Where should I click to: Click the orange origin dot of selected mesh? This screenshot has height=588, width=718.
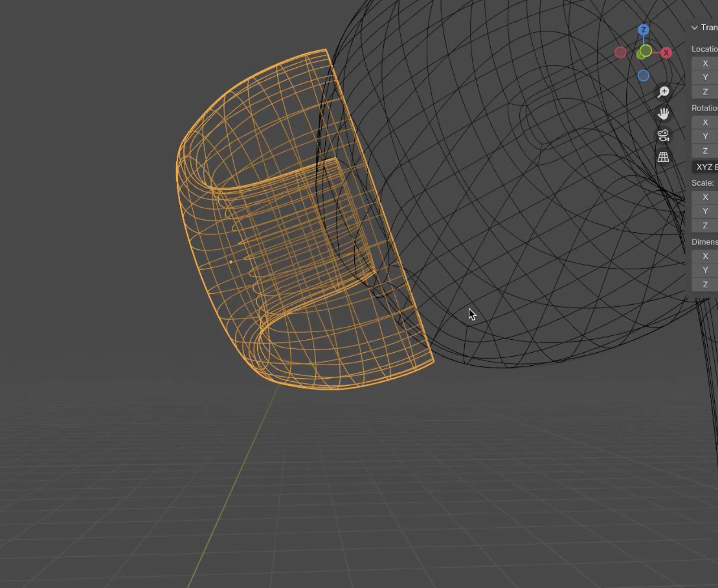[231, 262]
